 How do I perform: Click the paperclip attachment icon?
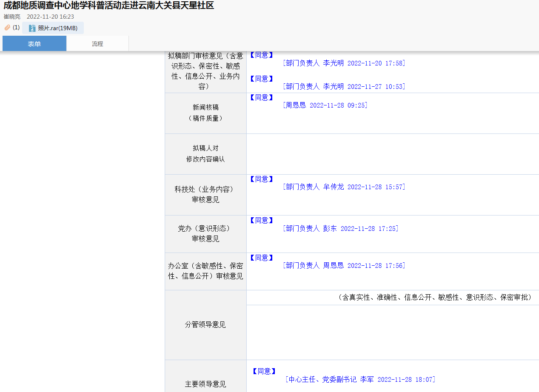tap(7, 28)
